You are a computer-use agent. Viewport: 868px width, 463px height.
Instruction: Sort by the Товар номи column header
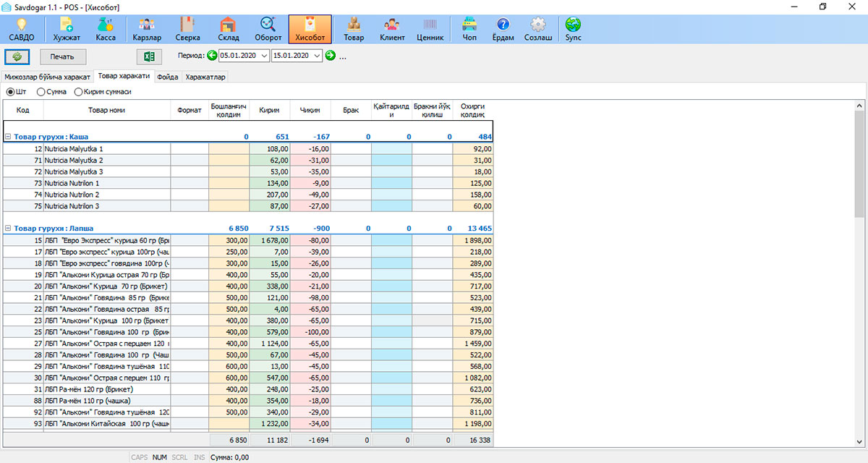107,110
